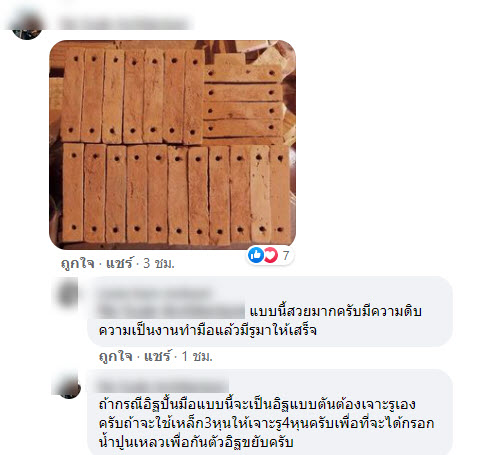The image size is (495, 455).
Task: Open second reply author's avatar
Action: tap(68, 386)
